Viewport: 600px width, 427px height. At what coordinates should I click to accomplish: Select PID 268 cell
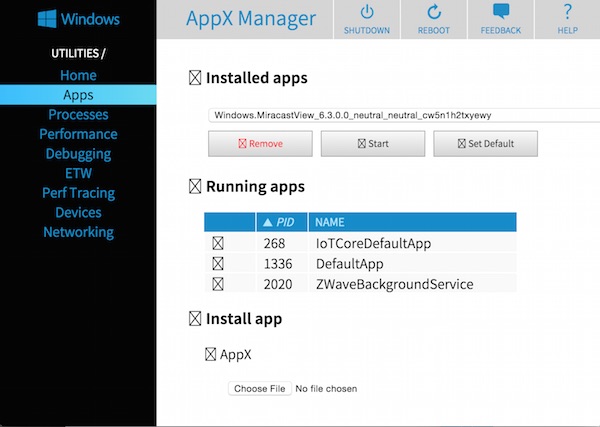coord(282,243)
